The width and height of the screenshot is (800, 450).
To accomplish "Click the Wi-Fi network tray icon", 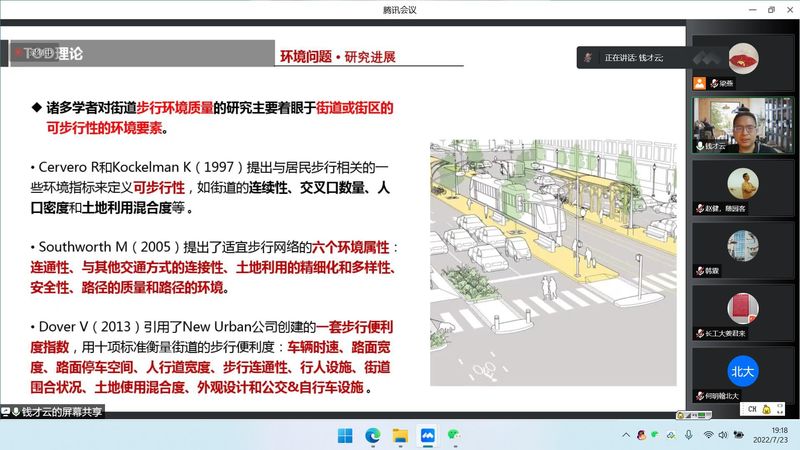I will (708, 435).
